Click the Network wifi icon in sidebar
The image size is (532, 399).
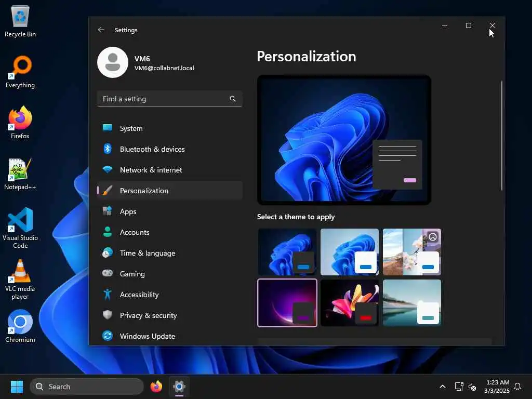(108, 170)
